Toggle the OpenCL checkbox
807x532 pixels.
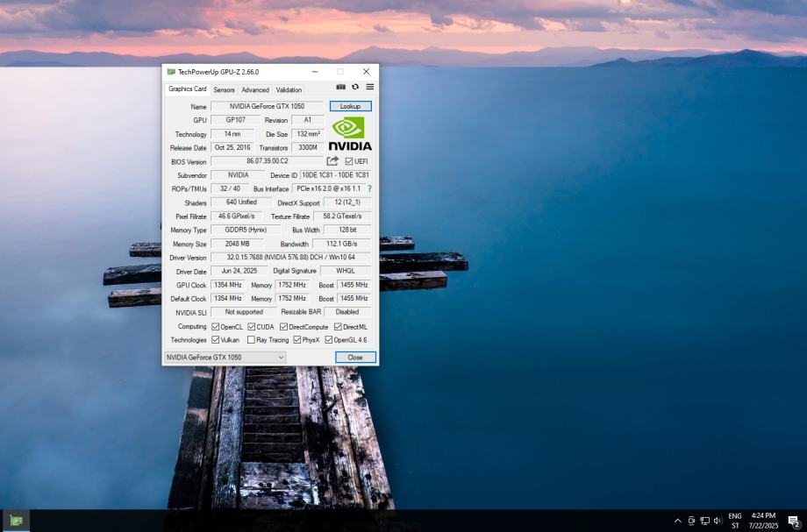click(216, 327)
